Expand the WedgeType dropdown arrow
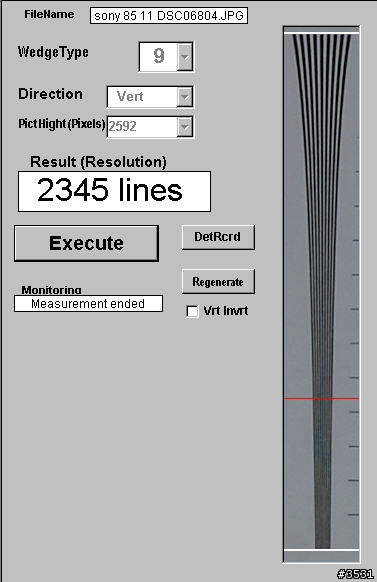Screen dimensions: 377x582 click(x=185, y=57)
